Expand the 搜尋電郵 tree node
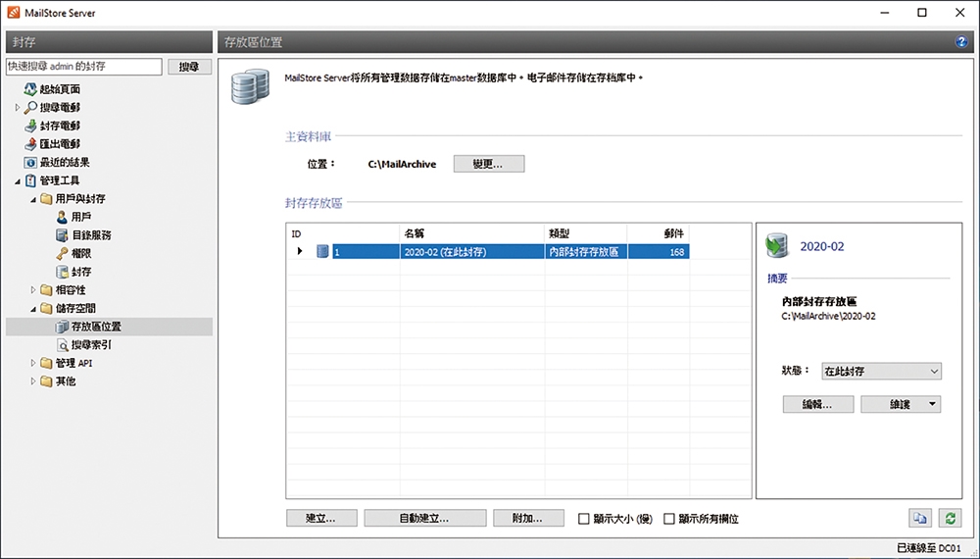This screenshot has height=559, width=980. [18, 108]
